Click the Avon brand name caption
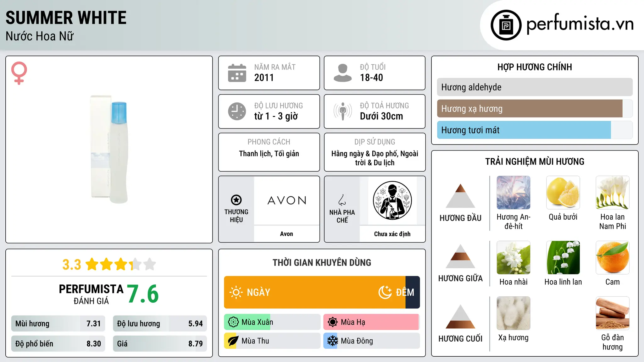Screen dimensions: 644x362 [x=286, y=234]
